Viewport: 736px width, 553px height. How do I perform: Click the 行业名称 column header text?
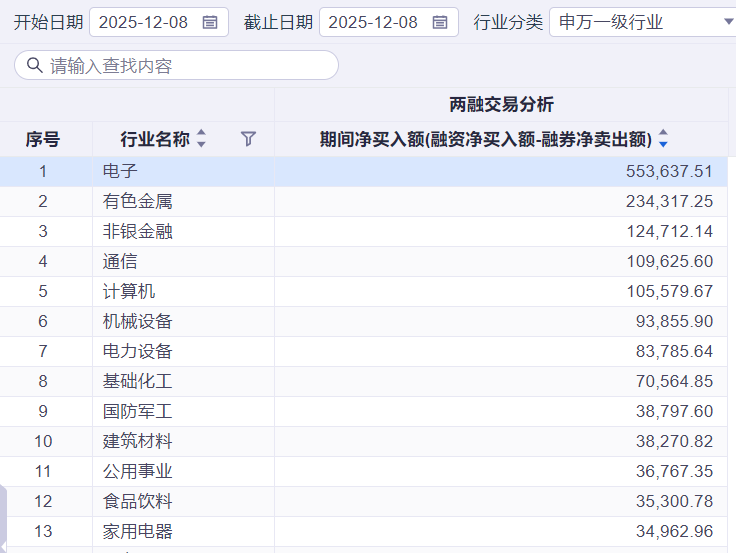(x=155, y=139)
